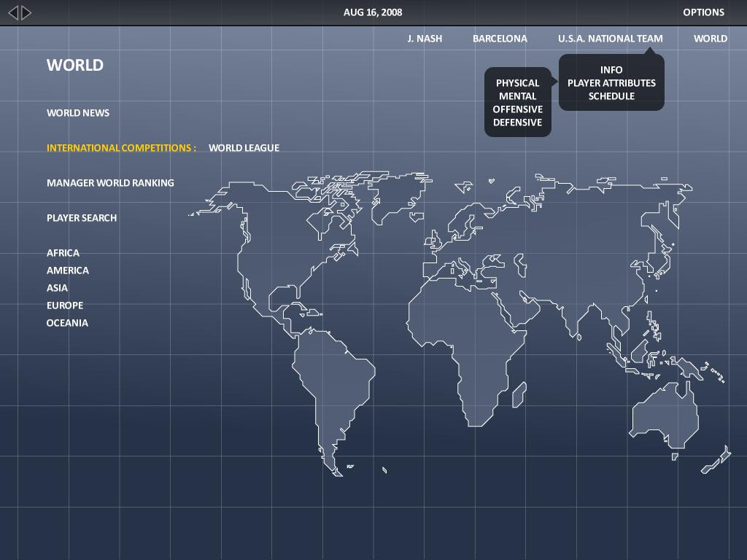Select PHYSICAL in the attributes submenu
This screenshot has width=747, height=560.
tap(517, 83)
